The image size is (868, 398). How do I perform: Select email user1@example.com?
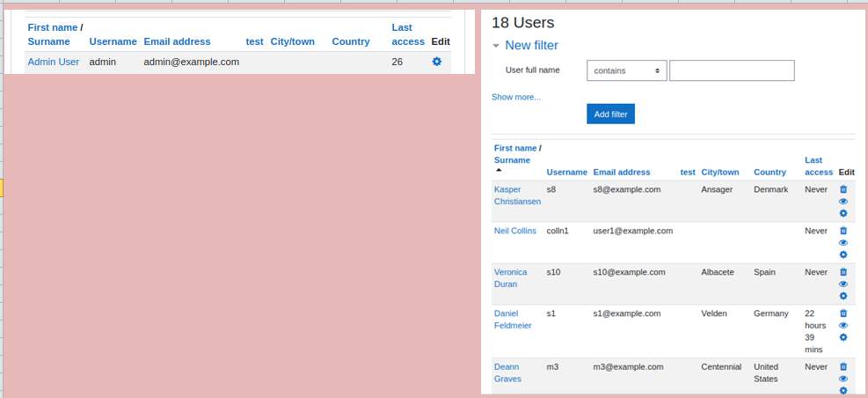point(633,231)
